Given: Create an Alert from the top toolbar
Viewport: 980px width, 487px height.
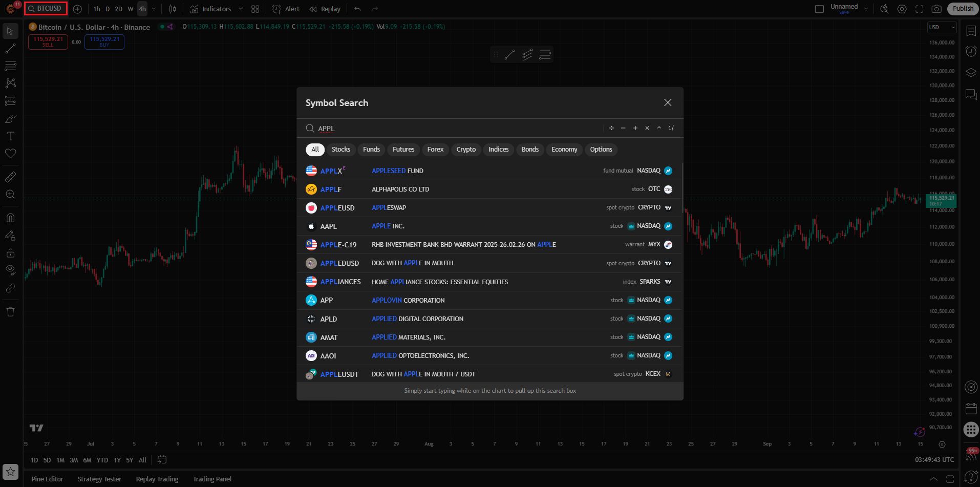Looking at the screenshot, I should point(286,9).
